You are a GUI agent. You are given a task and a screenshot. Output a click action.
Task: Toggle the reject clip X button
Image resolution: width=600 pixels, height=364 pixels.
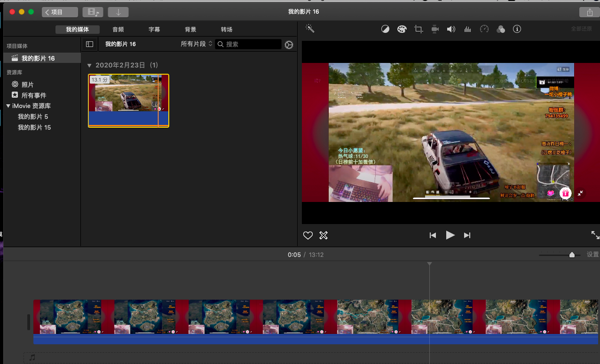[324, 235]
